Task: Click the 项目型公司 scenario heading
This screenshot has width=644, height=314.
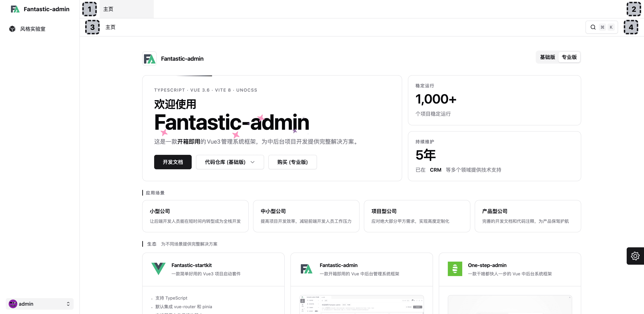Action: tap(384, 211)
